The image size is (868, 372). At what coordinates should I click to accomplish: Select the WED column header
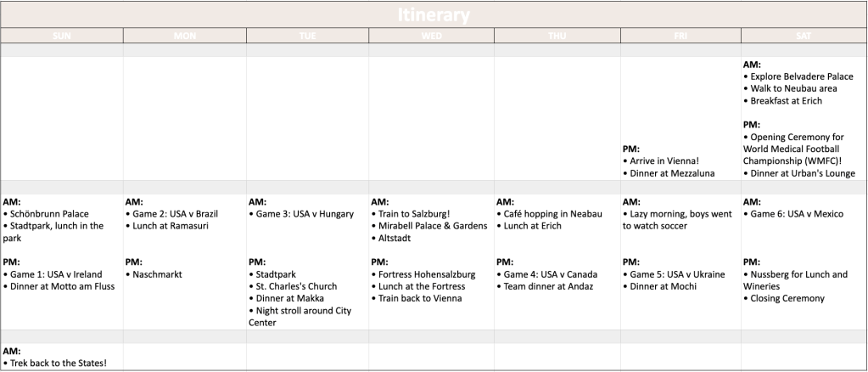(431, 36)
